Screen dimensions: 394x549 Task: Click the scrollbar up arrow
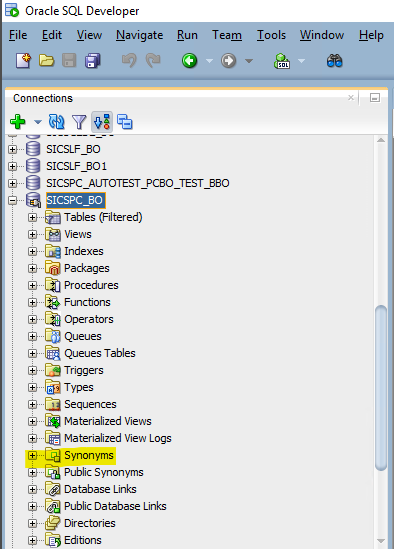pos(381,140)
